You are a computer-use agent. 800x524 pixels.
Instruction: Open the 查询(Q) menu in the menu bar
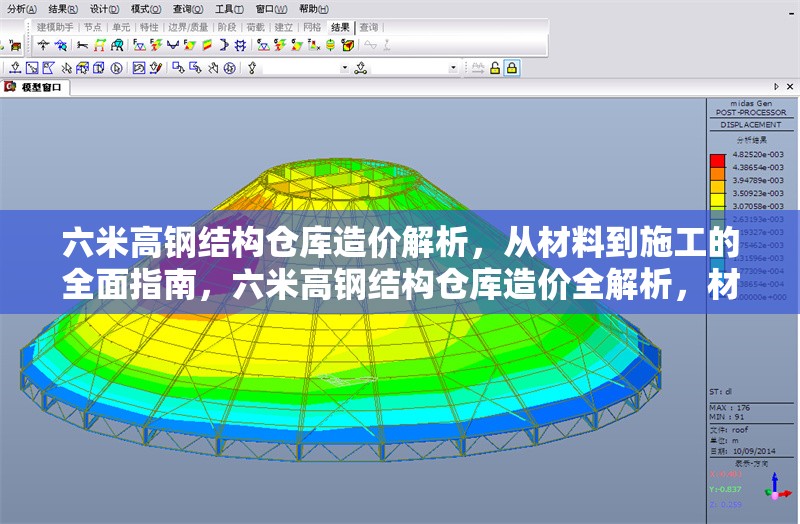point(188,9)
